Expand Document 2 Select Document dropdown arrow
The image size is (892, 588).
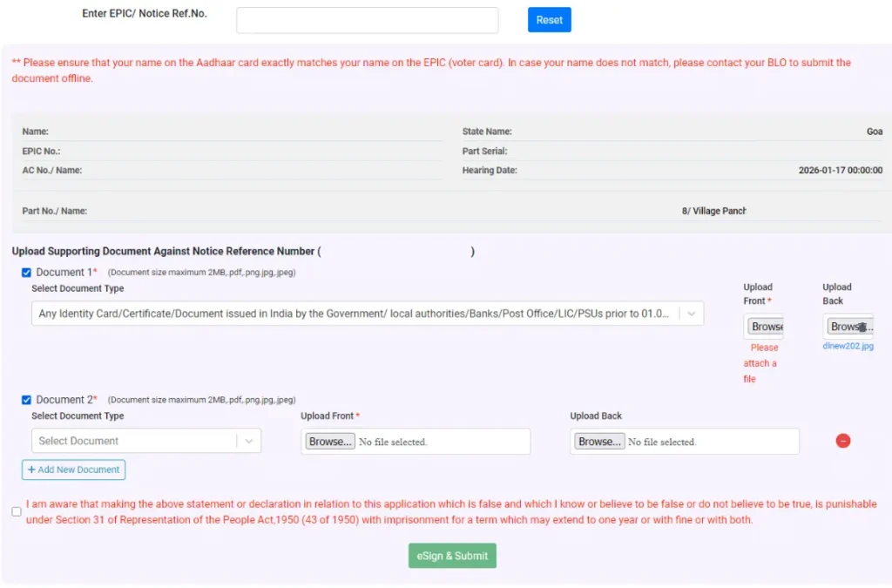coord(250,441)
